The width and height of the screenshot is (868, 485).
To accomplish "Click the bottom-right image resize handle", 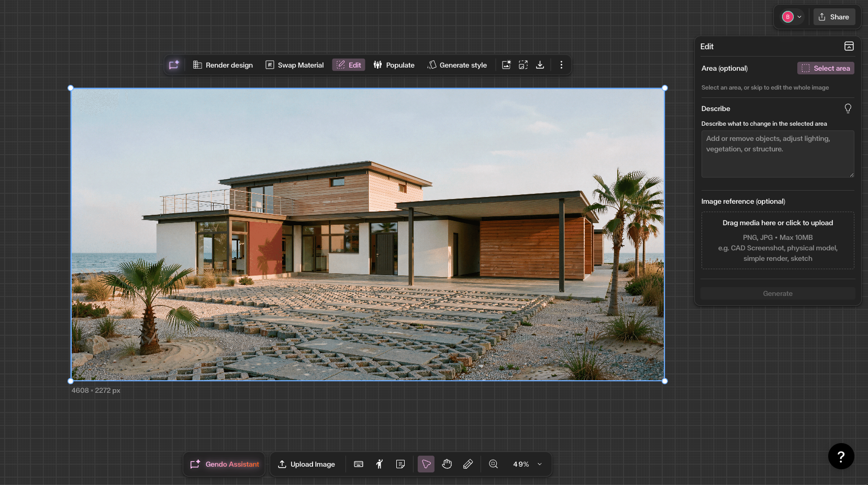I will click(665, 381).
